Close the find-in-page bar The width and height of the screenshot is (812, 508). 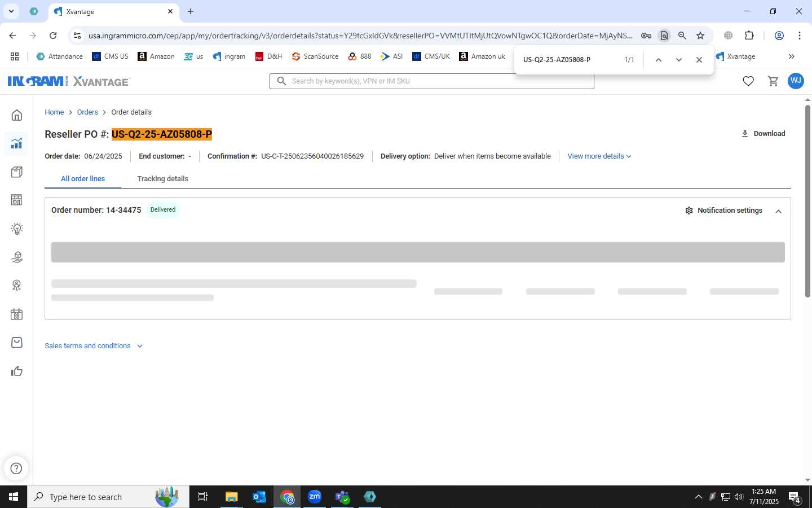(x=699, y=60)
